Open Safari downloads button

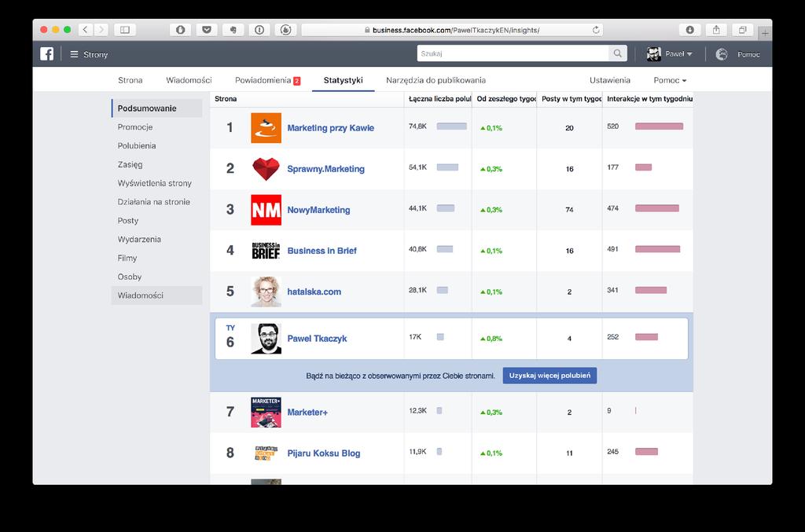[690, 30]
